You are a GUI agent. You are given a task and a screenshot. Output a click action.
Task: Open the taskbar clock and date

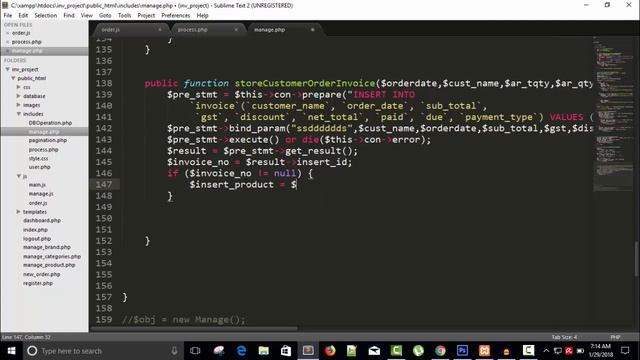(601, 351)
